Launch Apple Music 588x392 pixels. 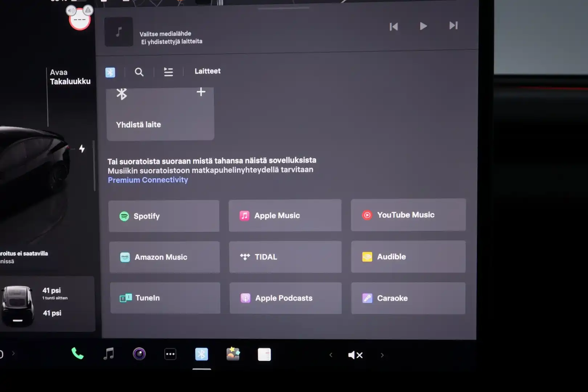pyautogui.click(x=285, y=215)
